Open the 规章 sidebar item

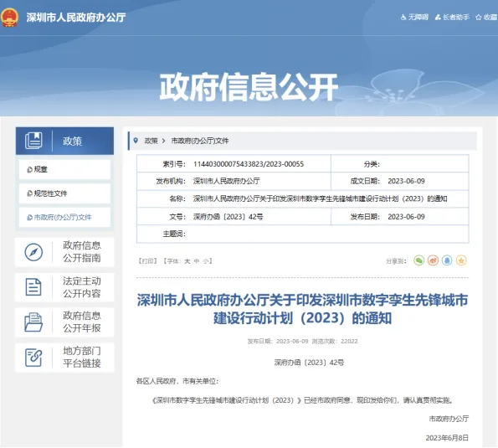coord(64,169)
